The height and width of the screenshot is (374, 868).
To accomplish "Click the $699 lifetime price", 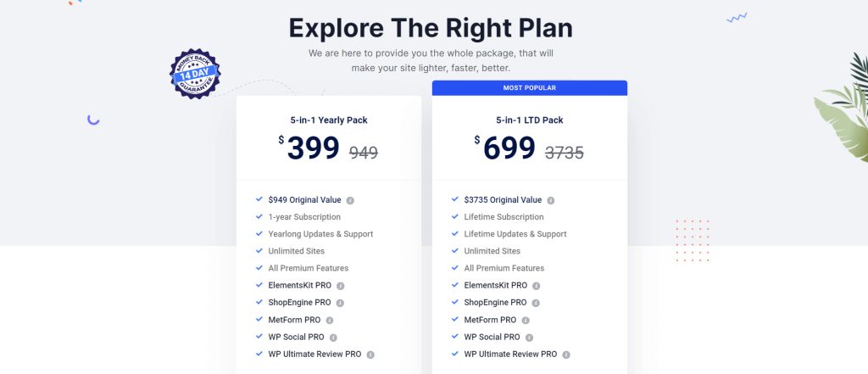I will [505, 148].
